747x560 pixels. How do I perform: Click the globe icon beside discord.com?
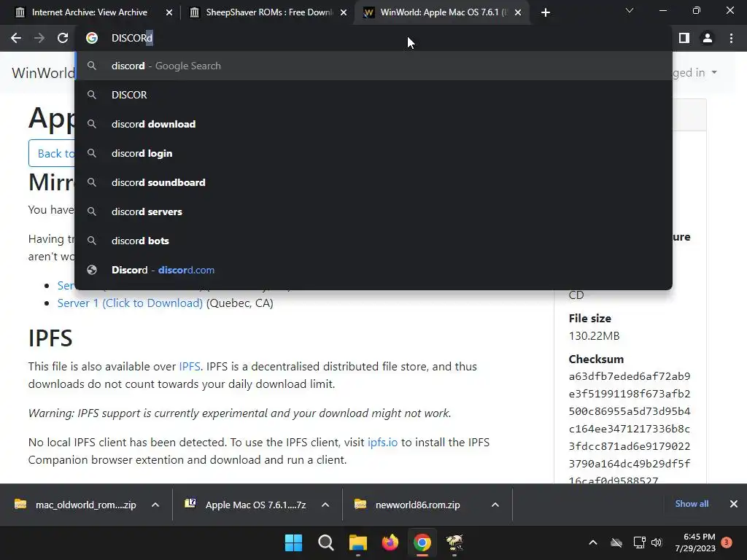point(92,270)
